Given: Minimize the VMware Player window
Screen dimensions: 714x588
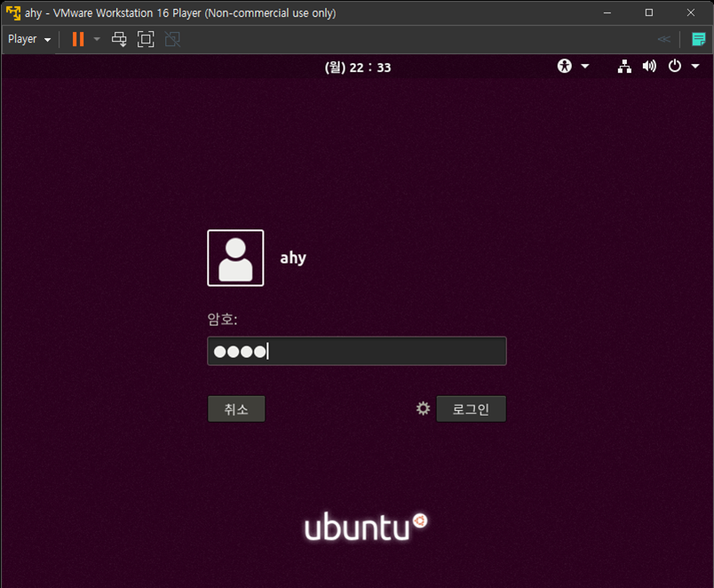Looking at the screenshot, I should click(x=607, y=12).
